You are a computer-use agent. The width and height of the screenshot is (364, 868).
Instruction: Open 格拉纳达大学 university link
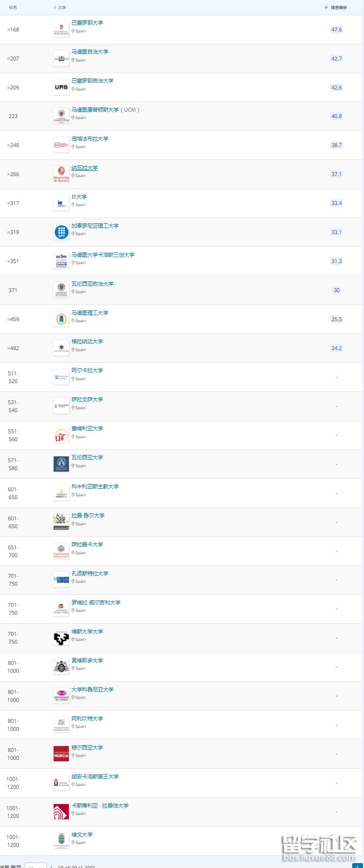(x=87, y=341)
